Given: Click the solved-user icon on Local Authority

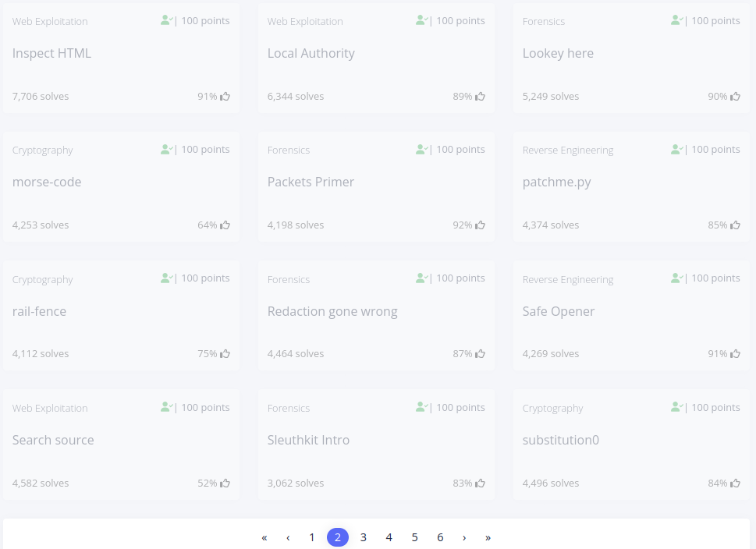Looking at the screenshot, I should click(422, 20).
